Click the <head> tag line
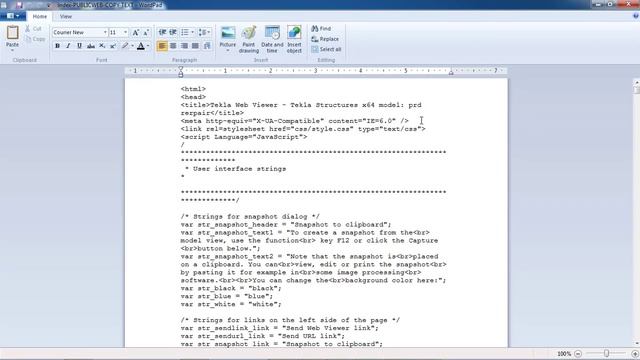640x360 pixels. [x=193, y=97]
